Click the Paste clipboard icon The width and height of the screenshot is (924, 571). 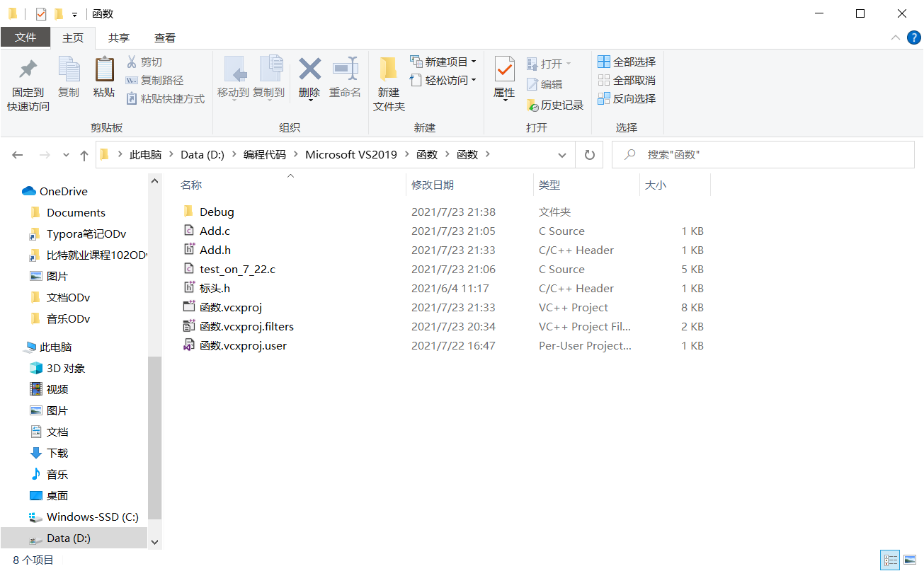point(104,69)
